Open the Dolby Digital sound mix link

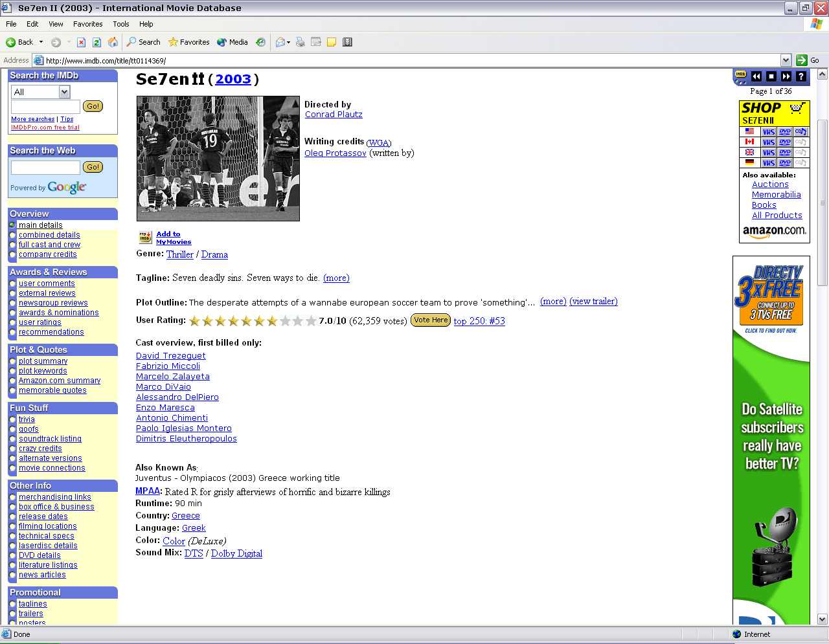(236, 553)
